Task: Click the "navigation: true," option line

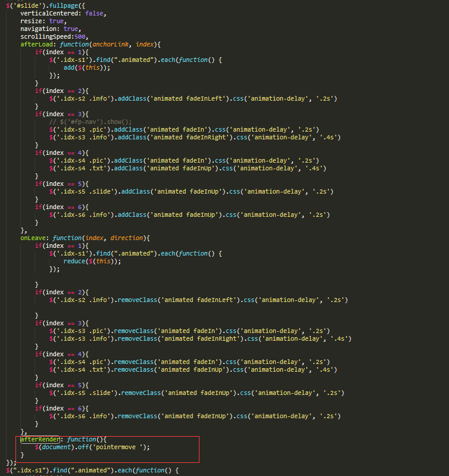Action: (x=51, y=29)
